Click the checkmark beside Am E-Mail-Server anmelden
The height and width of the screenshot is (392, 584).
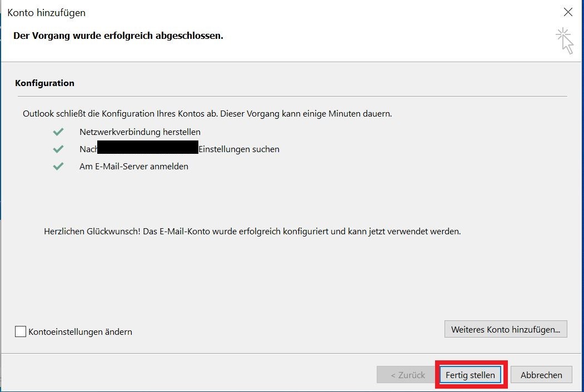click(x=58, y=165)
